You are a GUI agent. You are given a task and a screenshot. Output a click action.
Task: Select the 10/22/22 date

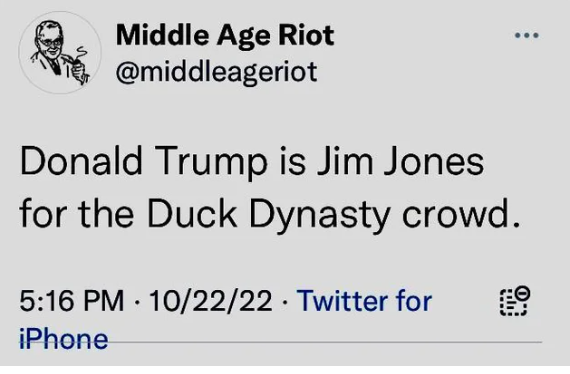pyautogui.click(x=210, y=301)
